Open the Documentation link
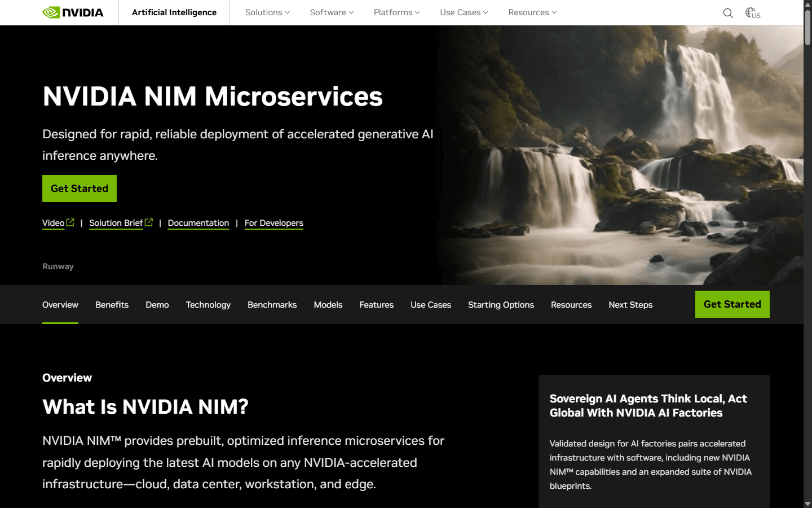Image resolution: width=812 pixels, height=508 pixels. point(198,223)
